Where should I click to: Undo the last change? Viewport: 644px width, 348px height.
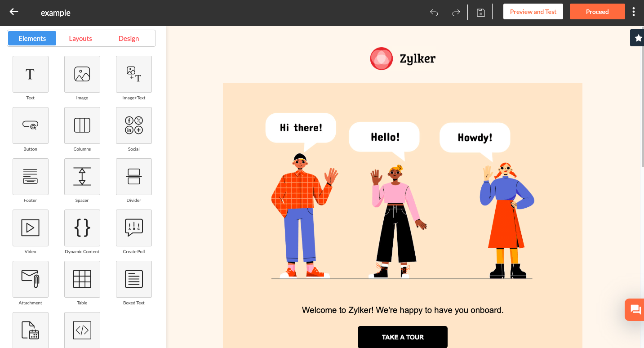point(434,13)
